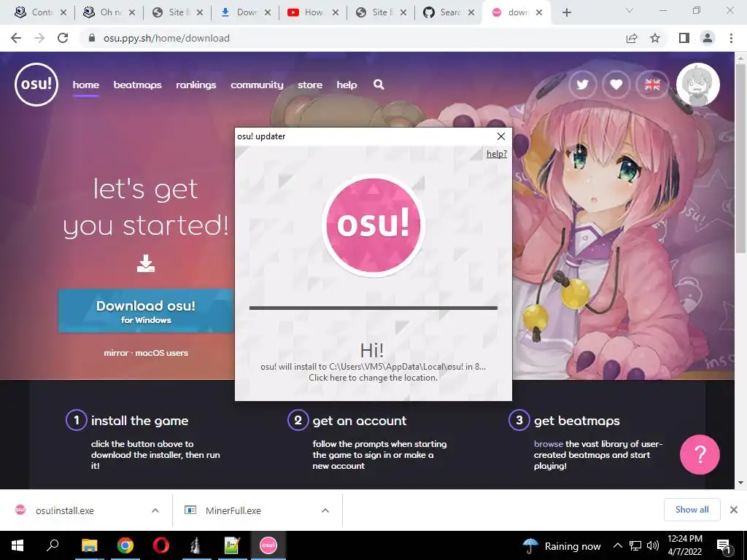Open osu! Twitter icon link
747x560 pixels.
coord(582,85)
